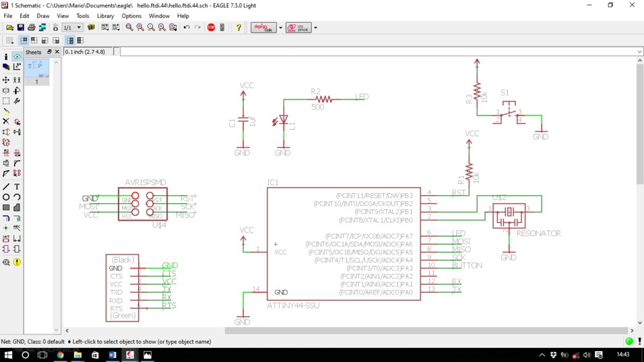This screenshot has height=362, width=644.
Task: Select the Rotate tool
Action: [x=17, y=90]
